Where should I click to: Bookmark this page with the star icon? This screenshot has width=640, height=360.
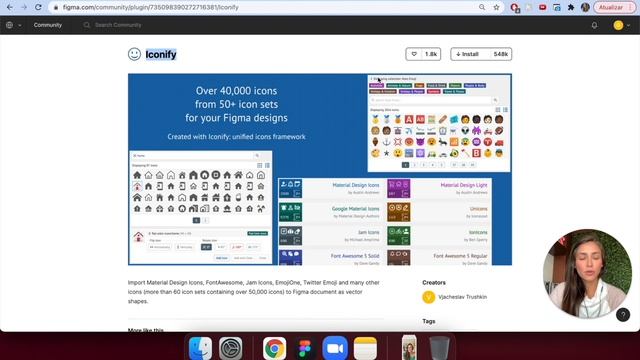coord(496,7)
